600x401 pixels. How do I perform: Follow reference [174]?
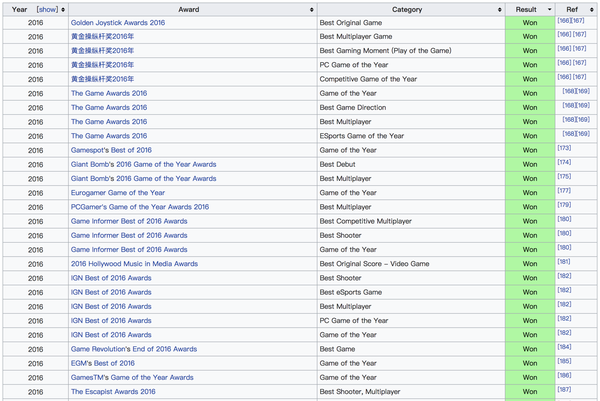(564, 162)
